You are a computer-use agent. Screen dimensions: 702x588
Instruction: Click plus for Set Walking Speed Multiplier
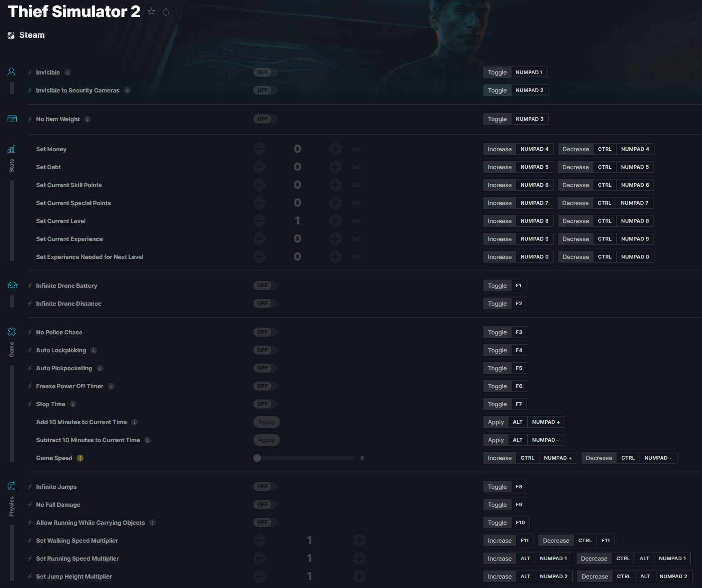(x=359, y=540)
